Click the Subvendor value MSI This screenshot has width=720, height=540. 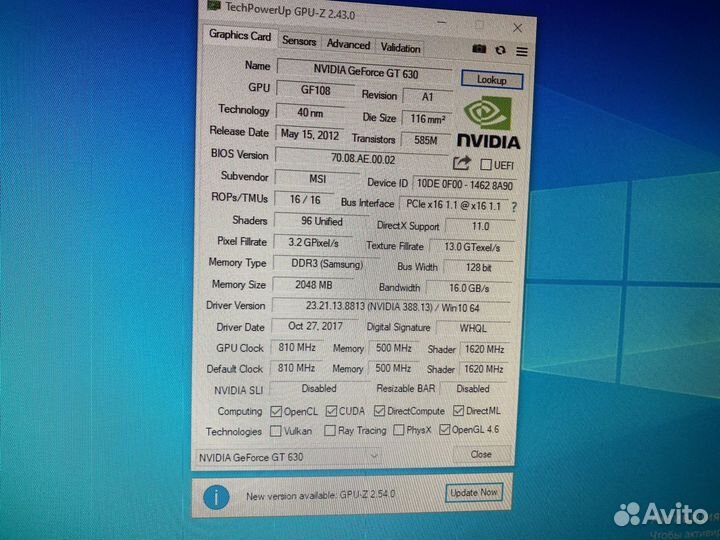[x=317, y=178]
